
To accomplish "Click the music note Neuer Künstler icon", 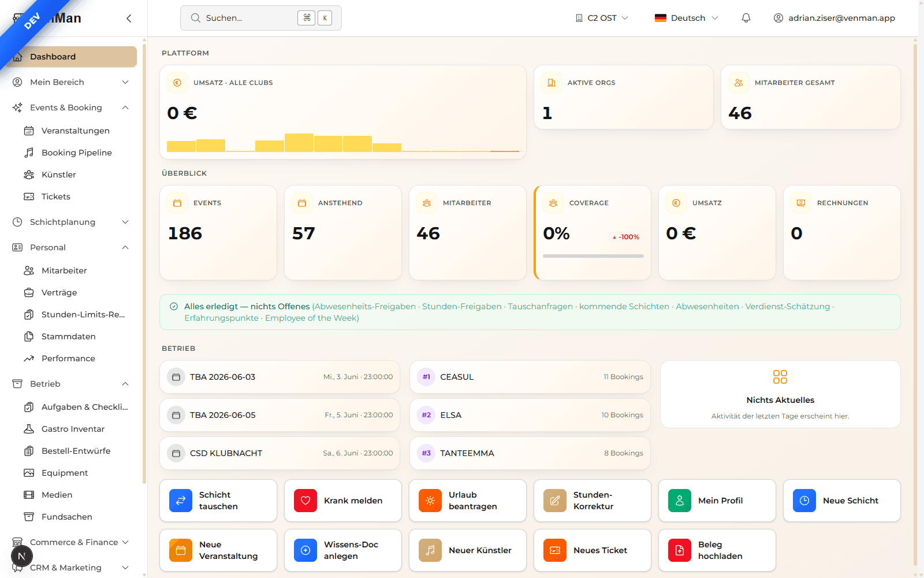I will coord(430,550).
